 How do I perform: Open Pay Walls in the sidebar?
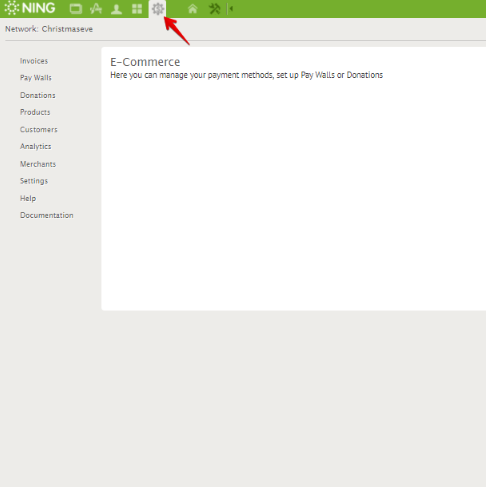click(36, 78)
